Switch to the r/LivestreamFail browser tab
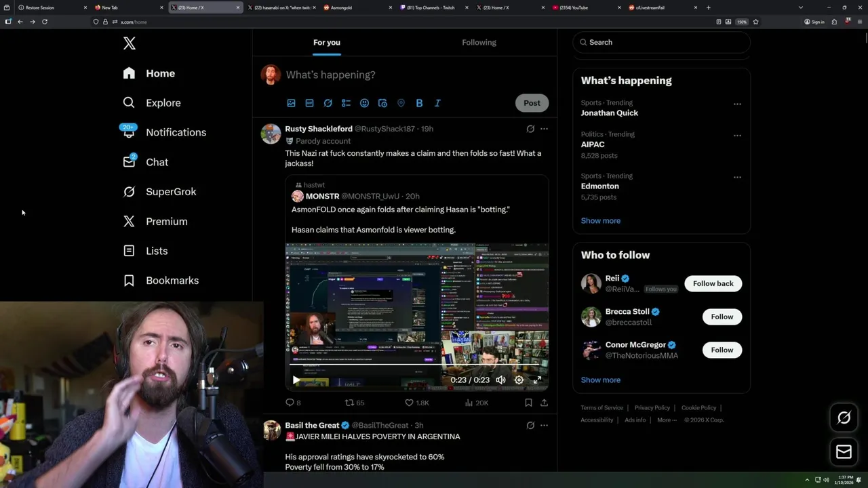The width and height of the screenshot is (868, 488). [x=664, y=7]
